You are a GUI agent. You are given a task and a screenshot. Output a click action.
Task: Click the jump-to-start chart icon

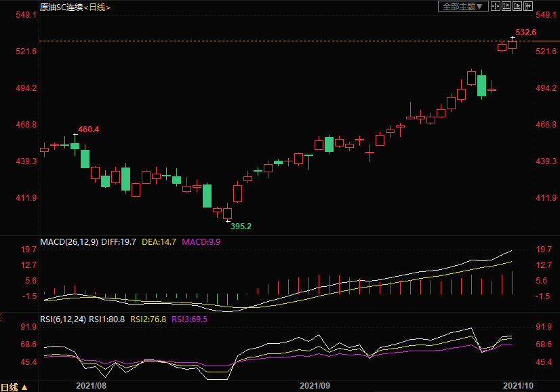(506, 6)
